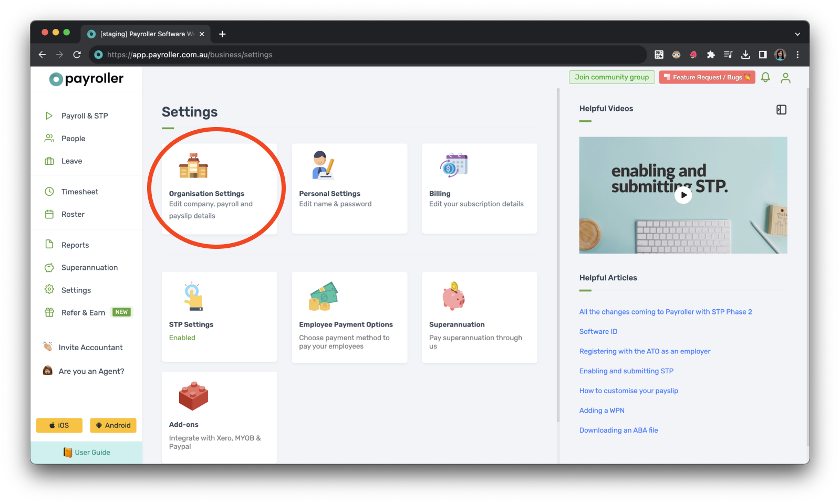
Task: Open Superannuation card title
Action: pos(457,324)
